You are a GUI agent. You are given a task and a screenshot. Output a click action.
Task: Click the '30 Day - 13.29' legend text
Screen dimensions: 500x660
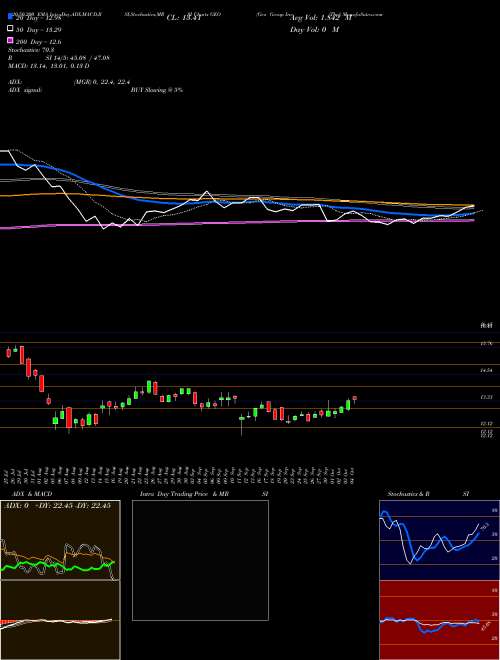point(39,29)
